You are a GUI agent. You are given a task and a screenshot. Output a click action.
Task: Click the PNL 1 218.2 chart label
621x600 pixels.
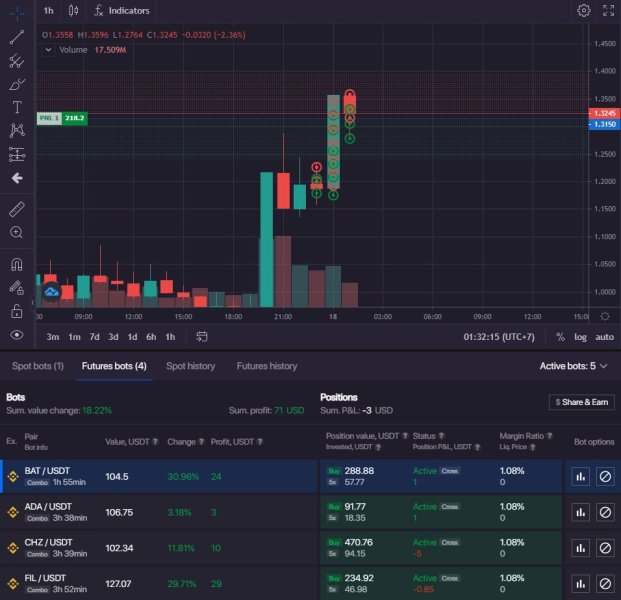(62, 118)
